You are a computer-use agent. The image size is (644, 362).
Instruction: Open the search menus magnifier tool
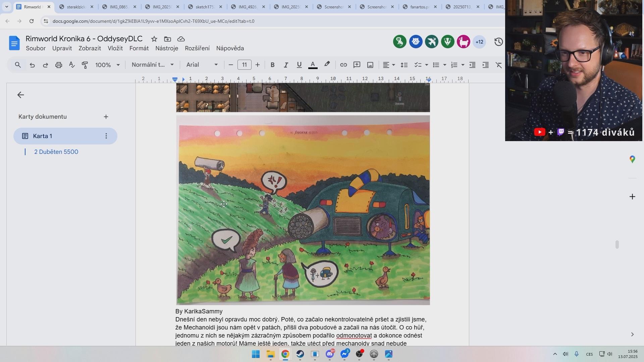[x=18, y=65]
